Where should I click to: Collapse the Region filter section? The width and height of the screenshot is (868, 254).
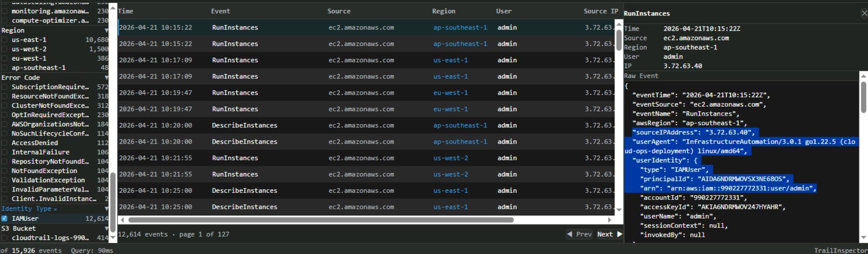point(106,30)
